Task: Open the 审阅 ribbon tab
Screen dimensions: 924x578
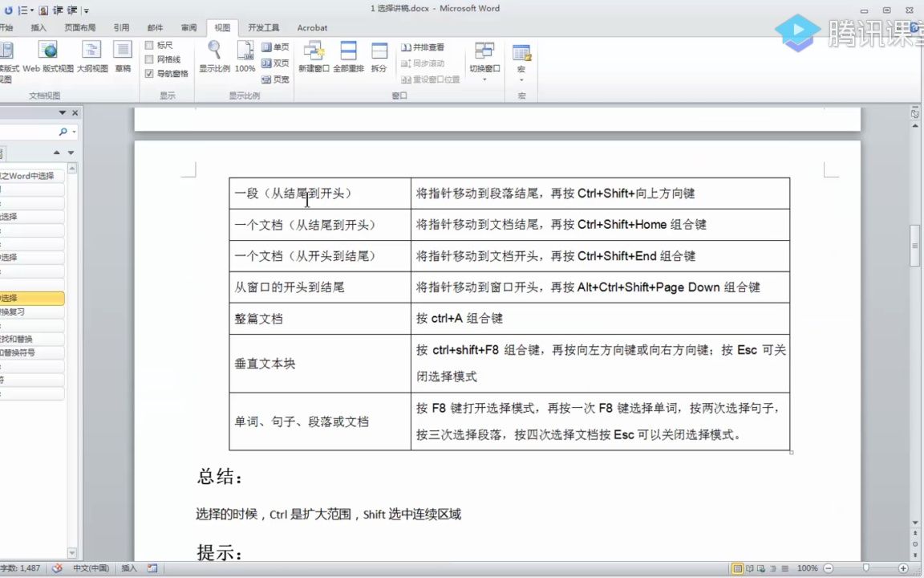Action: [x=189, y=27]
